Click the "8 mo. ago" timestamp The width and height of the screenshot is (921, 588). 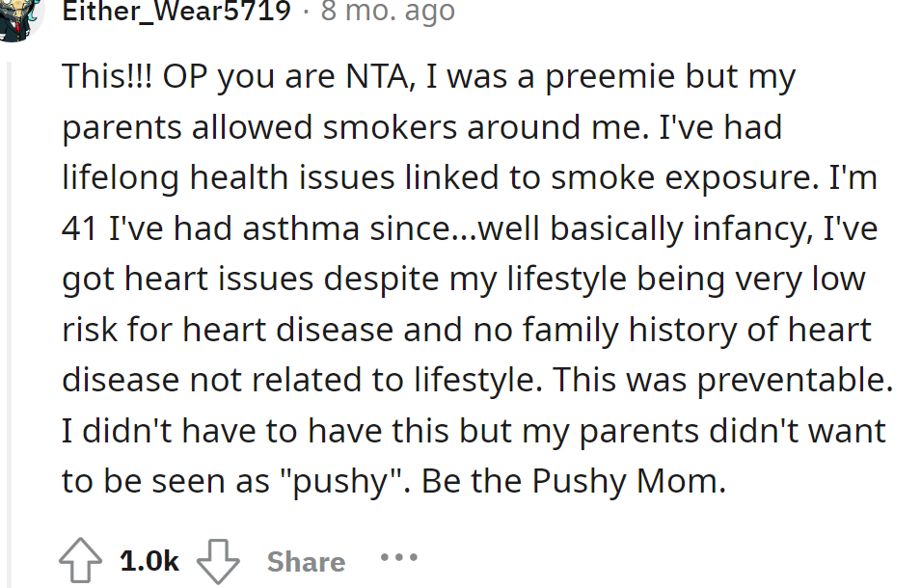(388, 12)
